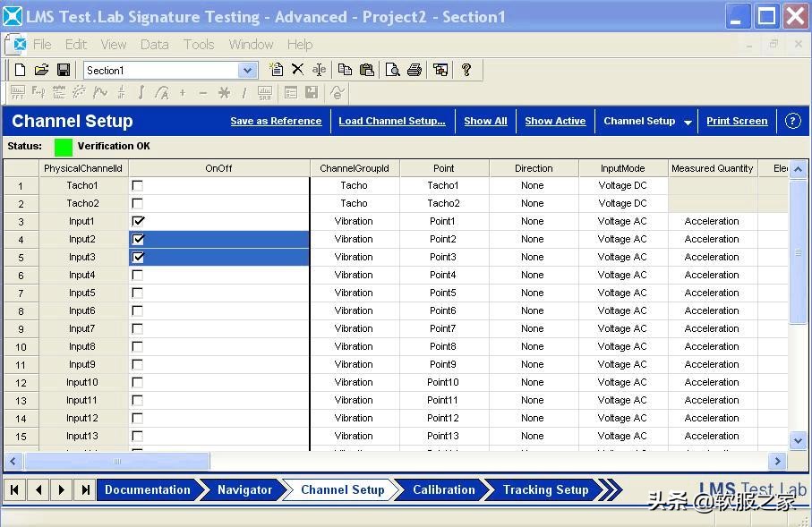Check the Input4 OnOff checkbox
Image resolution: width=812 pixels, height=527 pixels.
tap(137, 275)
